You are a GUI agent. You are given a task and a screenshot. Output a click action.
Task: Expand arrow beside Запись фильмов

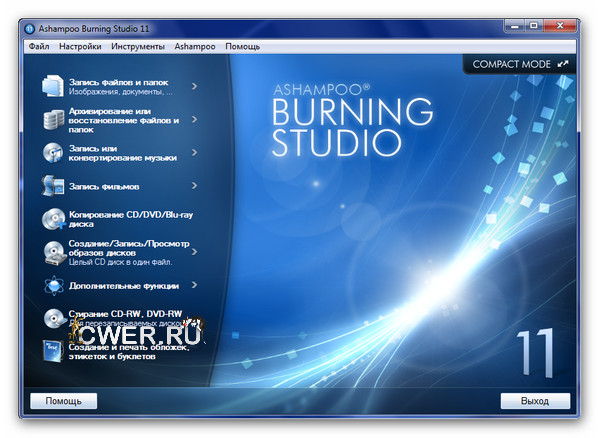coord(194,186)
